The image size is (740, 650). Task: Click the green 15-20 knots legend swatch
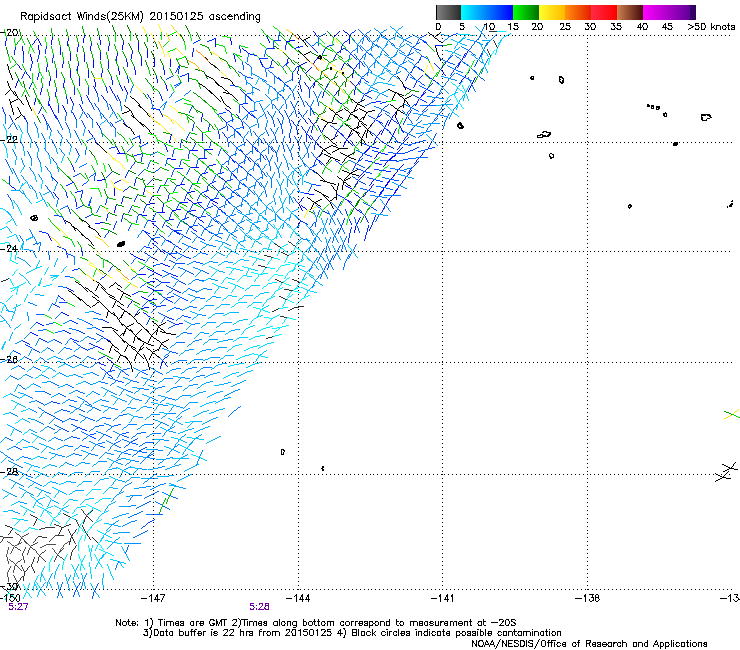(526, 12)
